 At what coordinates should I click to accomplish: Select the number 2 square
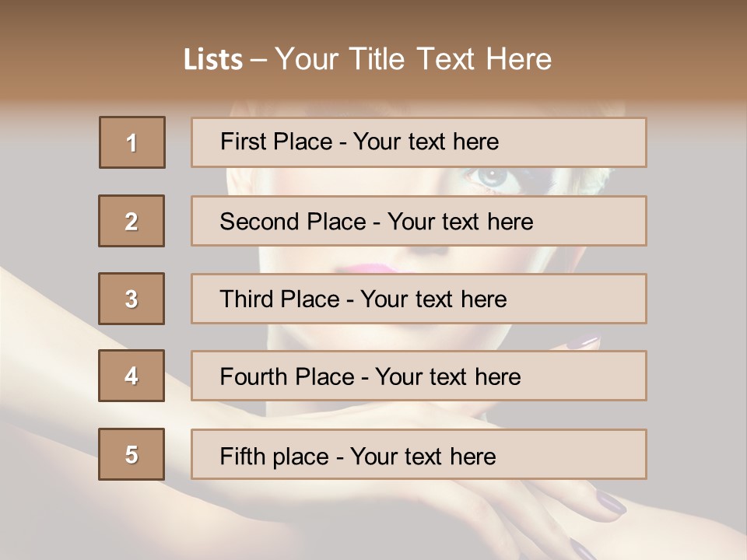[132, 221]
